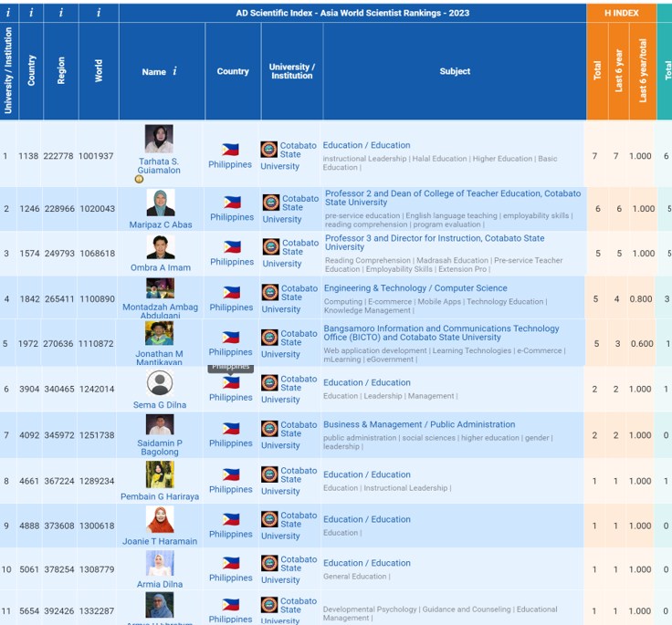Click the AD Scientific Index Asia rankings title
Screen dimensions: 672x625
tap(352, 13)
